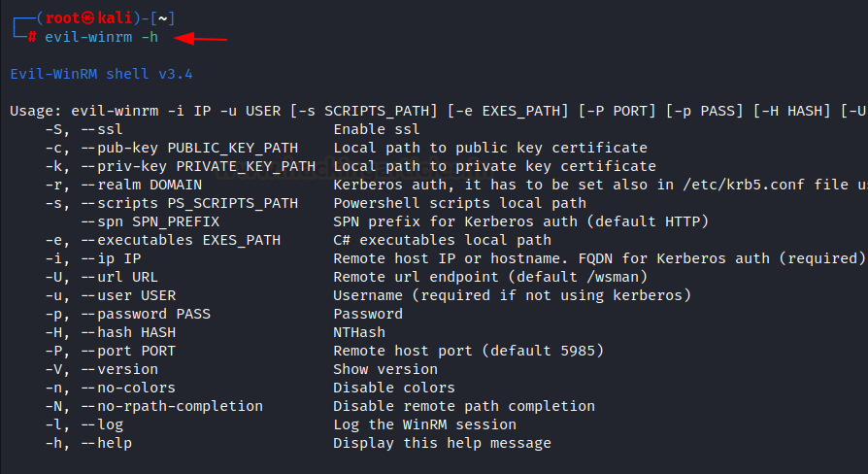Viewport: 868px width, 474px height.
Task: Click the typed command evil-winrm -h
Action: (x=101, y=37)
